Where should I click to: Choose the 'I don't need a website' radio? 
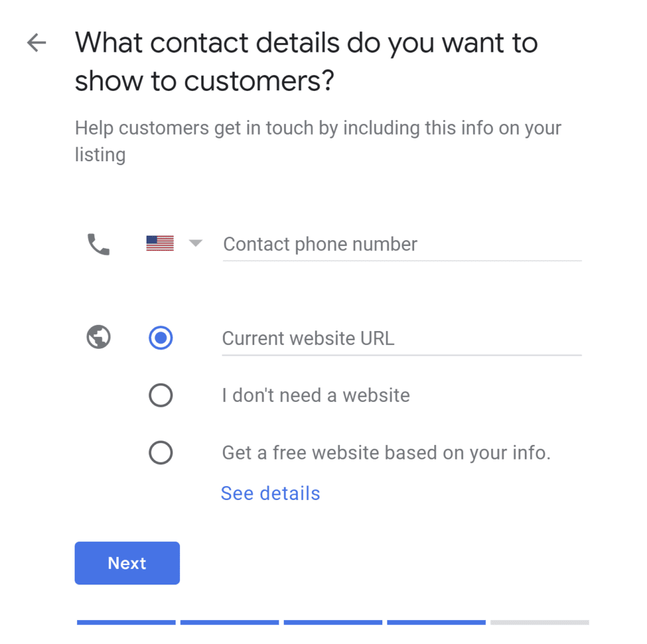160,395
